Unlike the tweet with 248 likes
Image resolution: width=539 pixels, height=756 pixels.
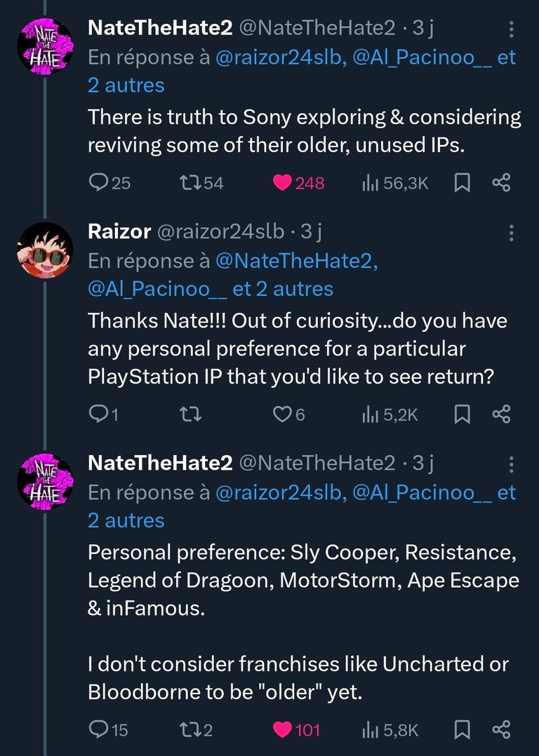pos(298,183)
